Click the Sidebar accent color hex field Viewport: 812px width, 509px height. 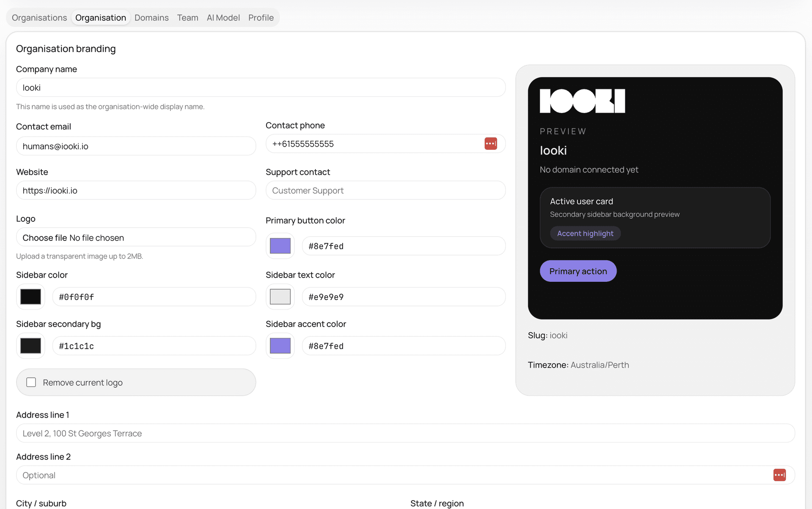click(x=404, y=346)
